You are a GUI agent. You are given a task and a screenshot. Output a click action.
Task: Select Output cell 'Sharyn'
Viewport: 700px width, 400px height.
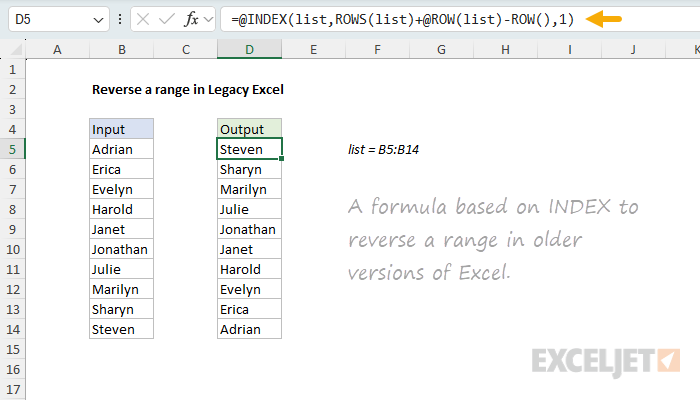250,169
